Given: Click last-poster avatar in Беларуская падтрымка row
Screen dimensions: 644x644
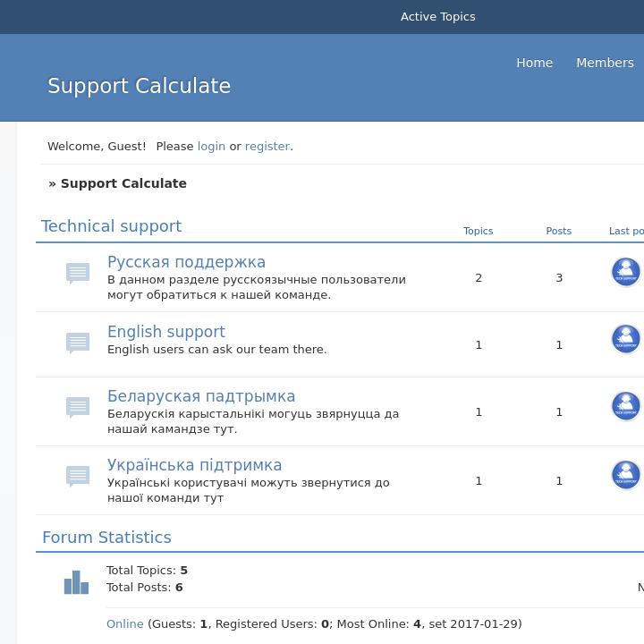Looking at the screenshot, I should click(x=626, y=406).
